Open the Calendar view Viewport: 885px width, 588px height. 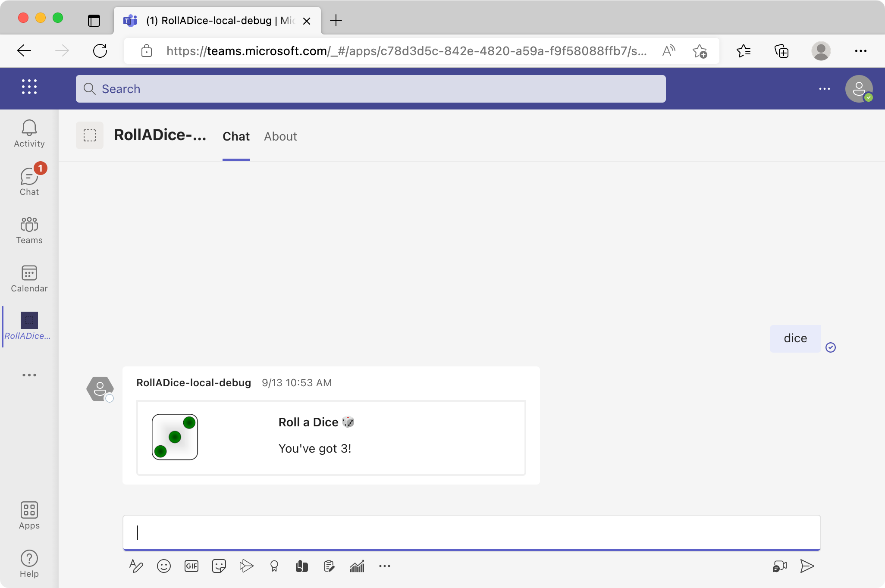point(29,278)
